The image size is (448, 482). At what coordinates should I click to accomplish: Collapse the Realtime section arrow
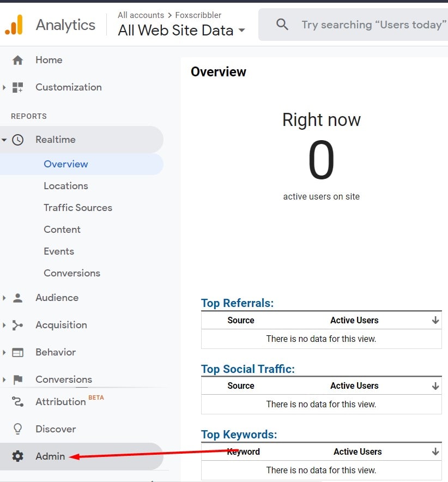click(4, 140)
